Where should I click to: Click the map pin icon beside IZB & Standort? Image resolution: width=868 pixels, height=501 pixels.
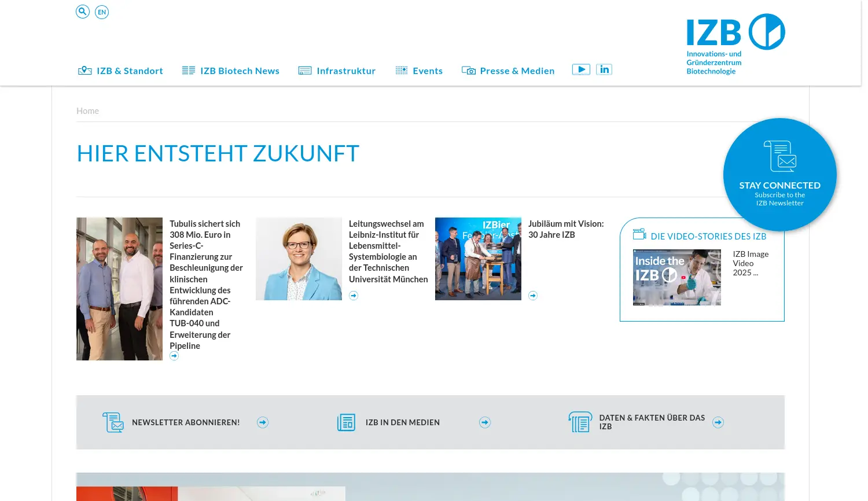[84, 69]
